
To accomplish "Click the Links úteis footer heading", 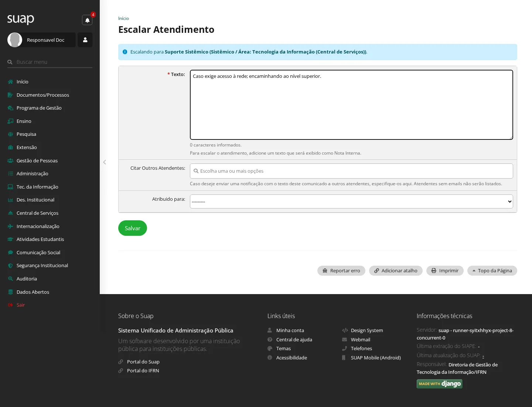I will [281, 316].
